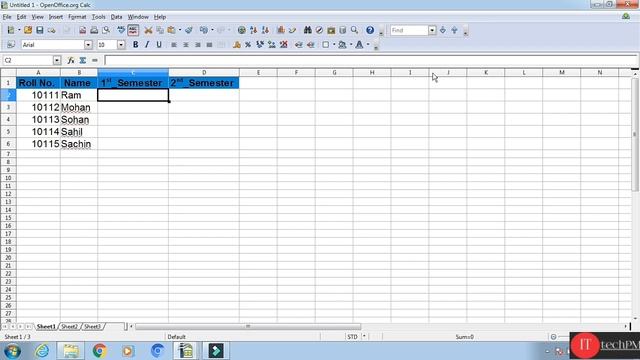Image resolution: width=640 pixels, height=360 pixels.
Task: Click the New document icon
Action: pos(11,30)
